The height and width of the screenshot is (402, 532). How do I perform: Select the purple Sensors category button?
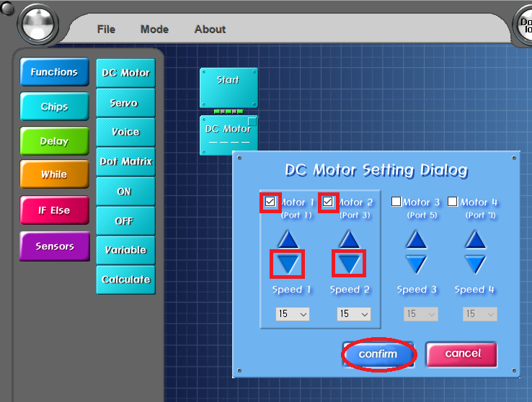click(x=55, y=246)
